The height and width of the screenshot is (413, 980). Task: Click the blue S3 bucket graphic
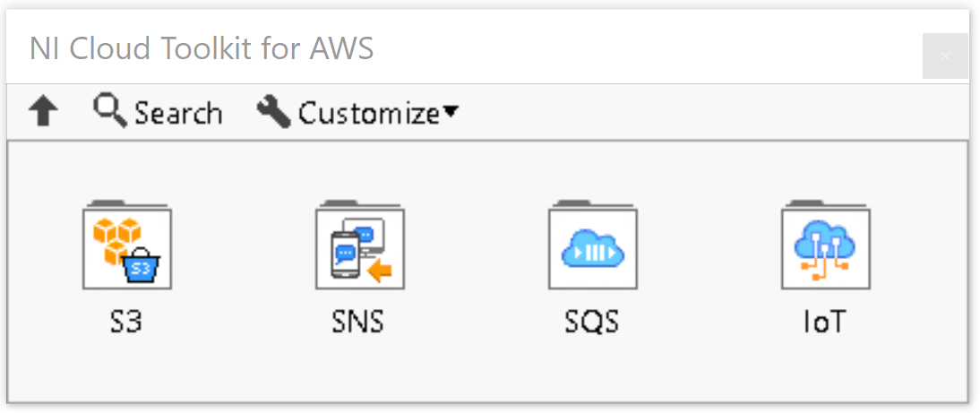tap(143, 265)
